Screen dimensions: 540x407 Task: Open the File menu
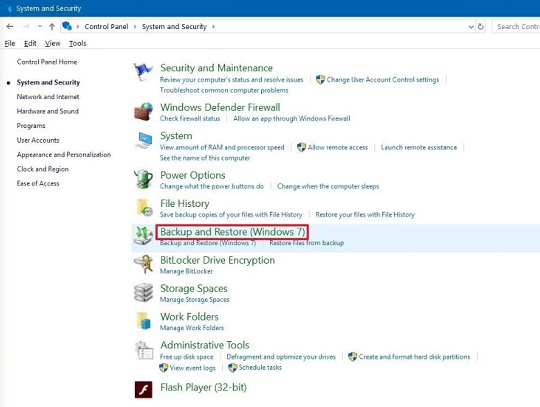pos(10,43)
